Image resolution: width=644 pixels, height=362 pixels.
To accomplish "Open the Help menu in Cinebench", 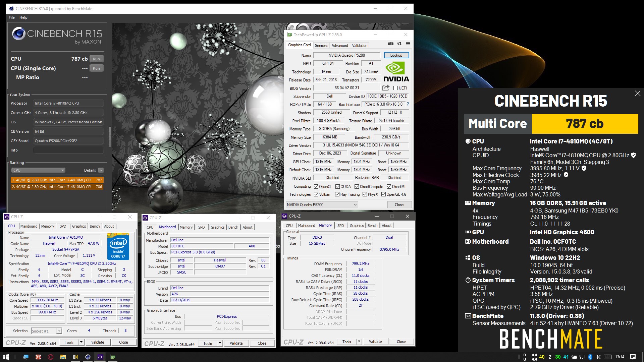I will click(23, 17).
